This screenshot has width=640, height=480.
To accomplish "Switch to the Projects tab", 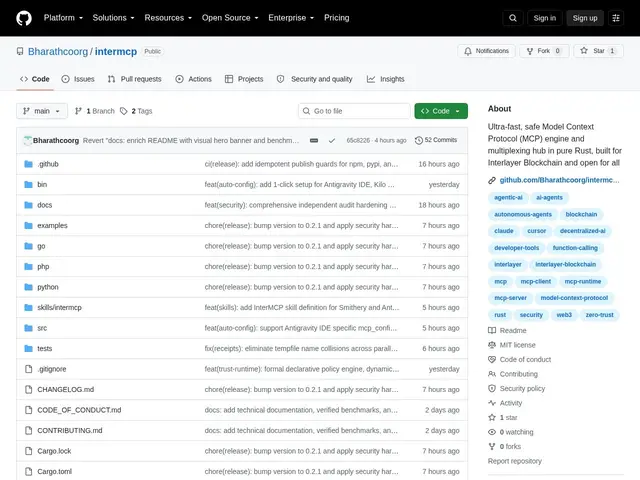I will coord(244,79).
